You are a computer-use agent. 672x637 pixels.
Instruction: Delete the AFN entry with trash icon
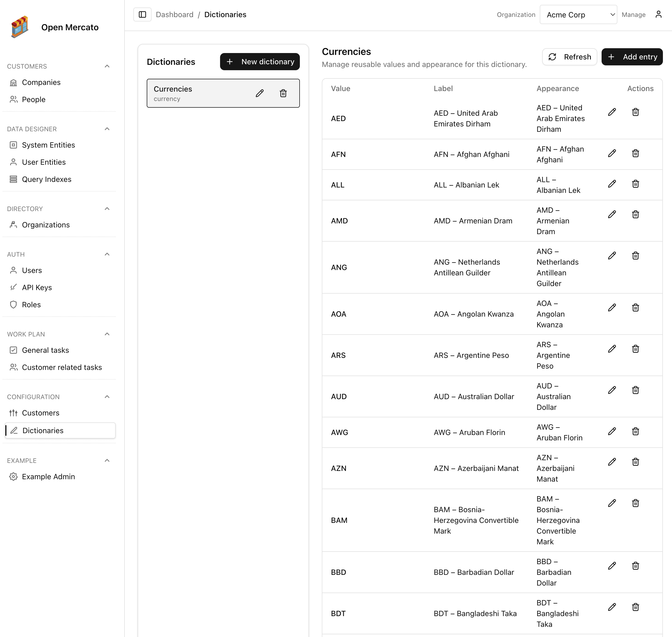coord(635,153)
